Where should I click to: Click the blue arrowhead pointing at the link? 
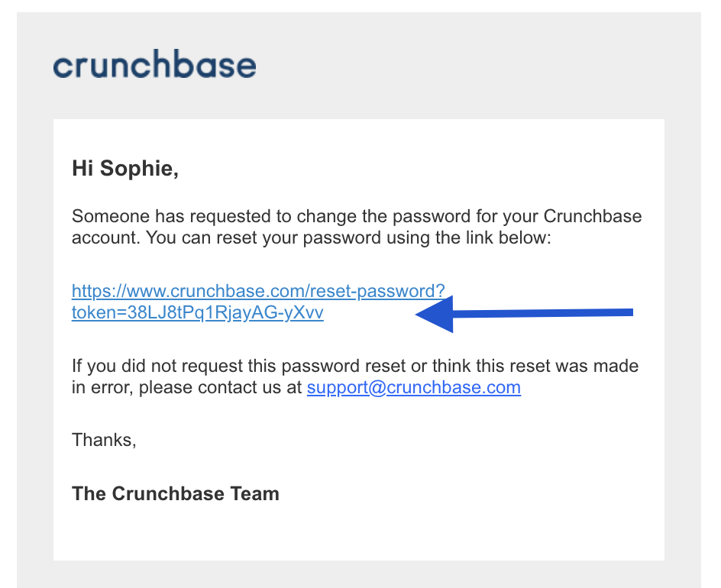435,314
